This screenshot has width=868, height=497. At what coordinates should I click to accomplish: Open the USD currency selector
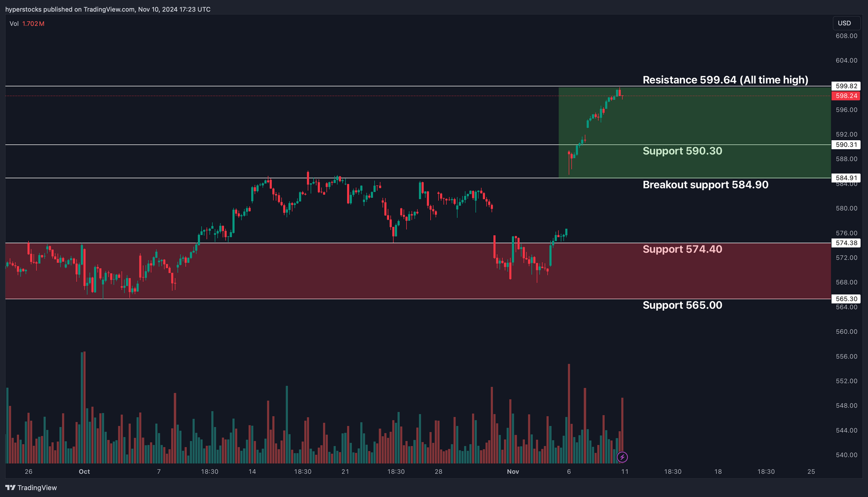coord(846,23)
